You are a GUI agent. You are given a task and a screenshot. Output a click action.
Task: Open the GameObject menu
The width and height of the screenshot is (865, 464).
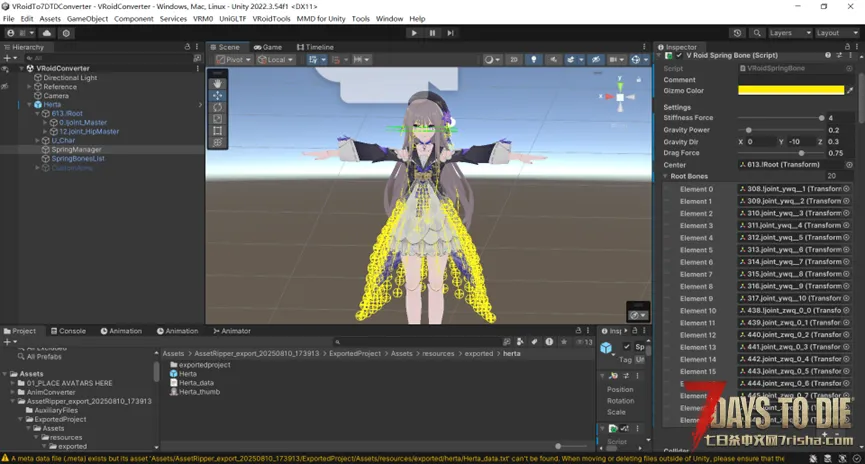[87, 19]
